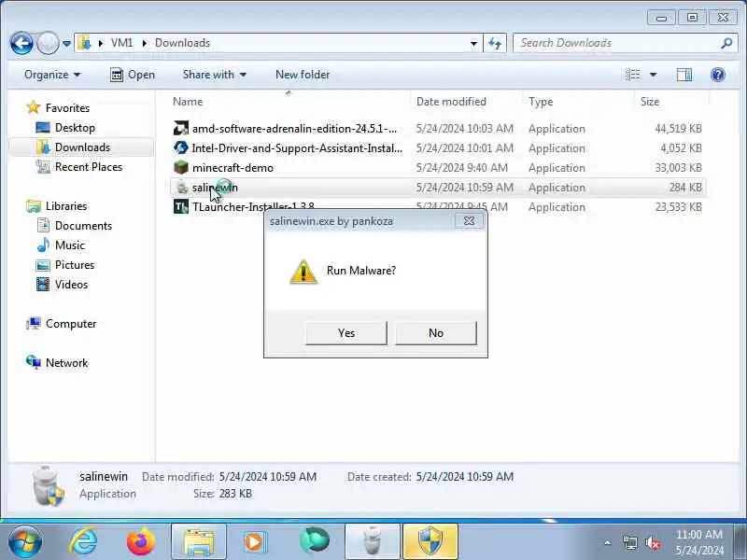Open the Organize menu
This screenshot has height=560, width=747.
pos(52,75)
